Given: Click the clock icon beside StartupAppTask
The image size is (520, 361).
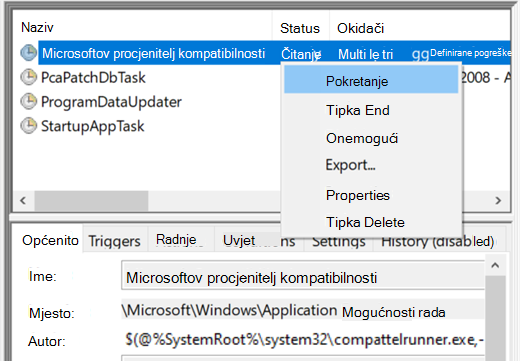Looking at the screenshot, I should 29,126.
